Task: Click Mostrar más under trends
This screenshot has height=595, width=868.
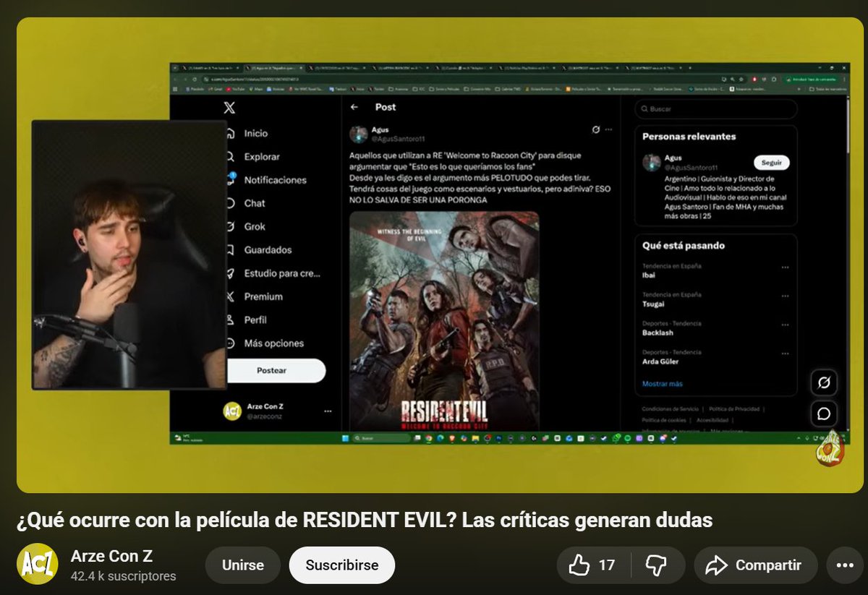Action: [x=662, y=384]
